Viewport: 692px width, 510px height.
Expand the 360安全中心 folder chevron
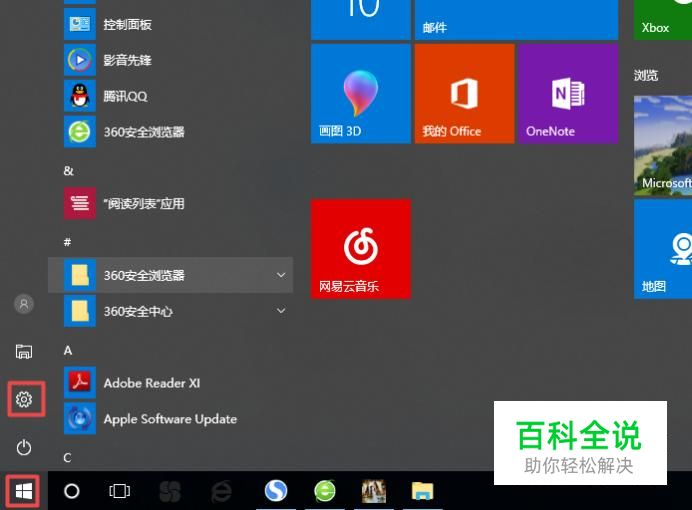pos(281,311)
